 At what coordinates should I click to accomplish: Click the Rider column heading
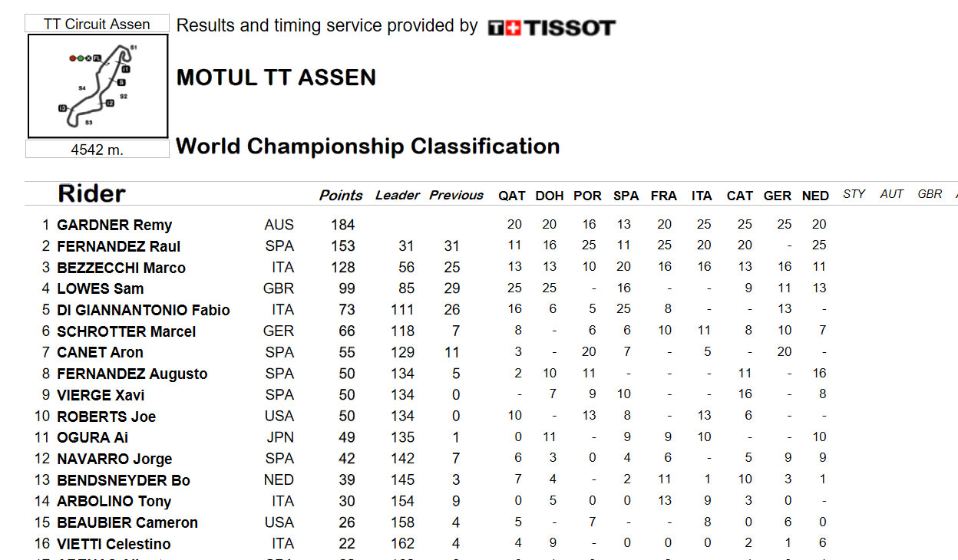pos(91,193)
